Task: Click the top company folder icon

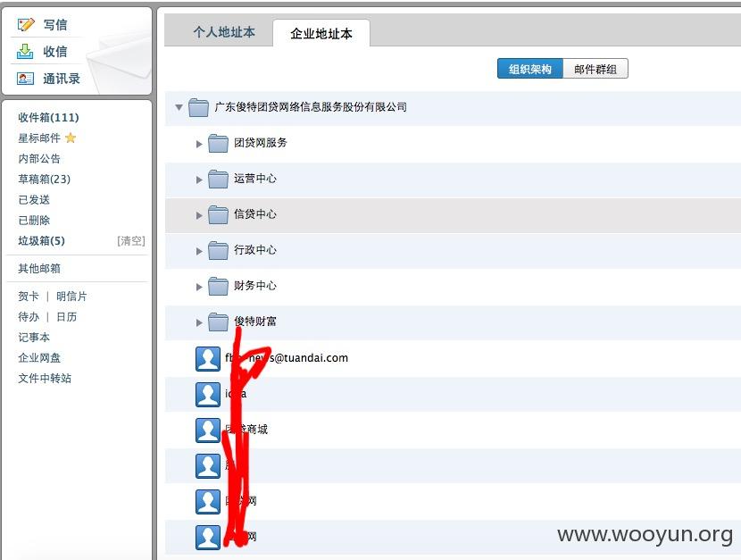Action: pos(198,107)
